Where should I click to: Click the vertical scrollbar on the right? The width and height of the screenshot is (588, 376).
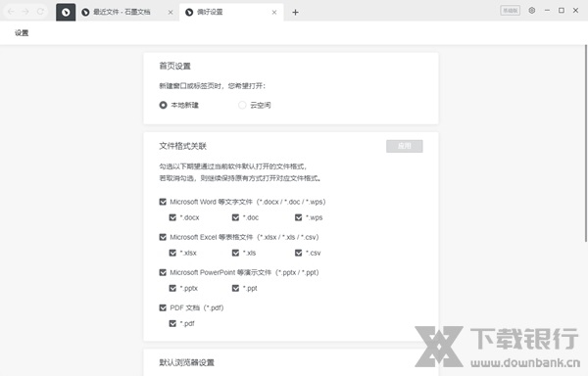pos(586,143)
